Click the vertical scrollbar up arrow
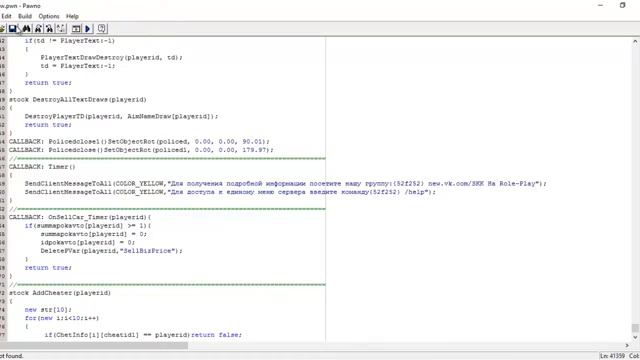 (635, 41)
